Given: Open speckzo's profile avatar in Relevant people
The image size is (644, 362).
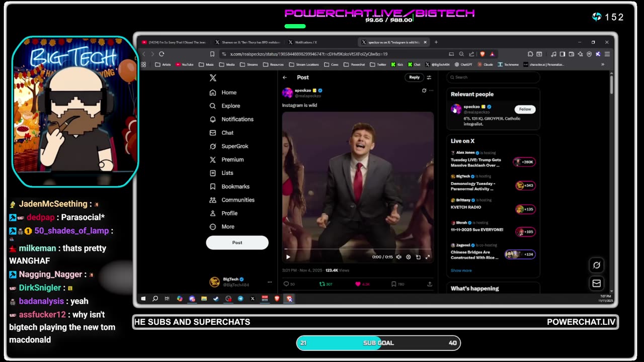Looking at the screenshot, I should coord(456,109).
